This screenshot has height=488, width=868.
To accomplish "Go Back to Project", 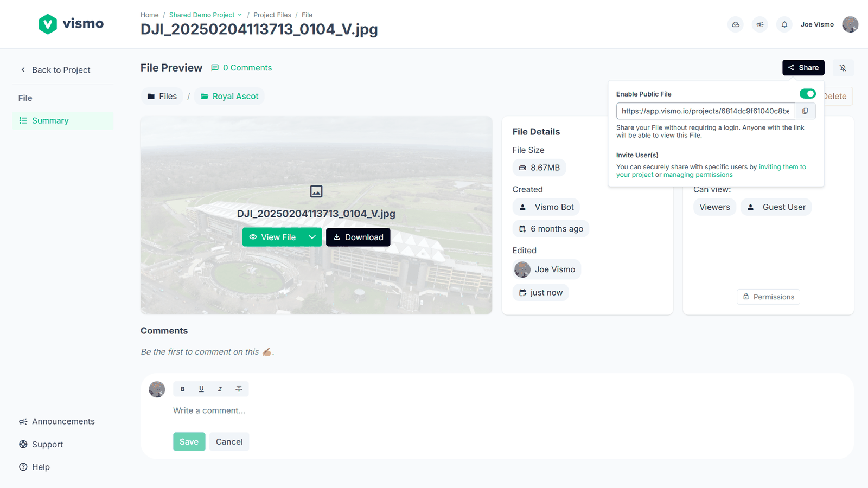I will click(55, 70).
